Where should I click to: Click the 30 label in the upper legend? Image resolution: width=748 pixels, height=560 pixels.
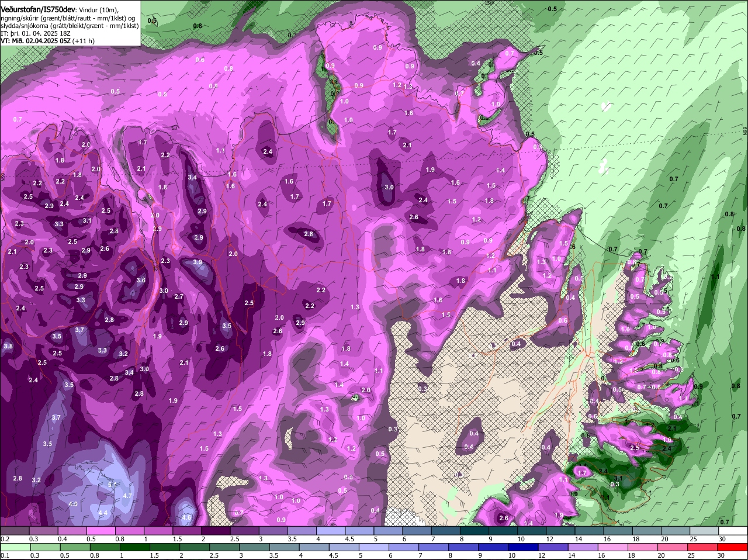722,538
